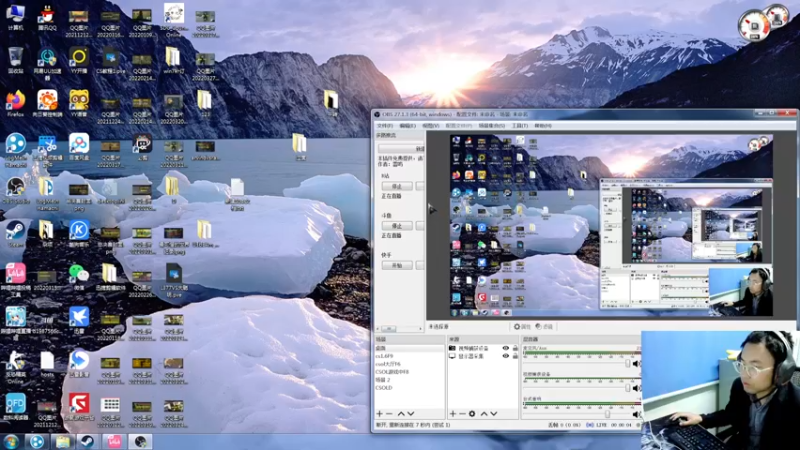Open Steam desktop shortcut
This screenshot has width=800, height=450.
tap(15, 234)
